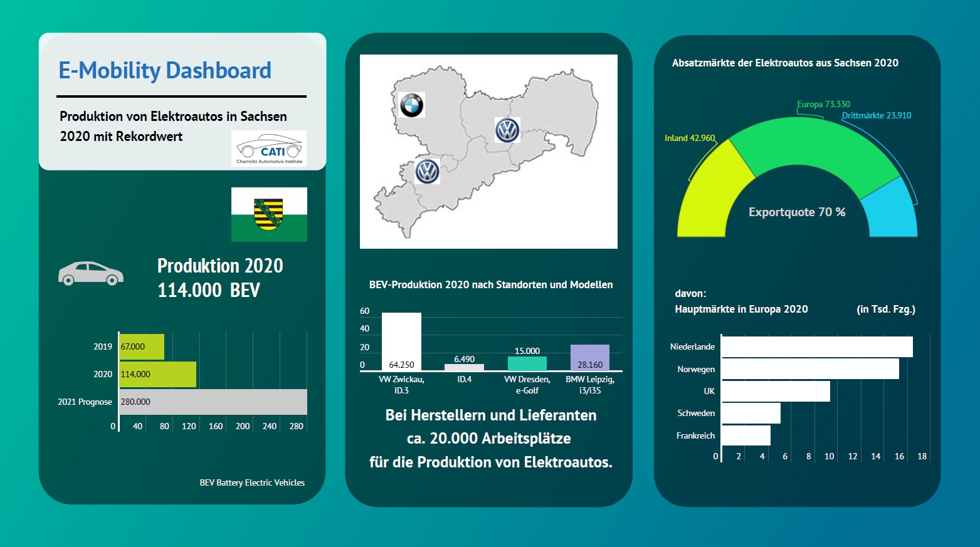This screenshot has width=980, height=547.
Task: Click the VW logo at Dresden on the map
Action: 507,130
